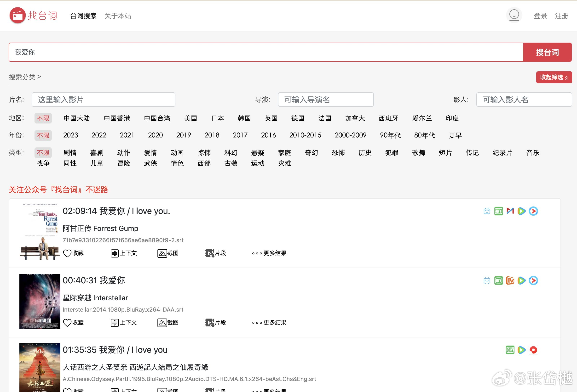Filter year by 2010-2015
This screenshot has width=577, height=392.
click(x=305, y=135)
